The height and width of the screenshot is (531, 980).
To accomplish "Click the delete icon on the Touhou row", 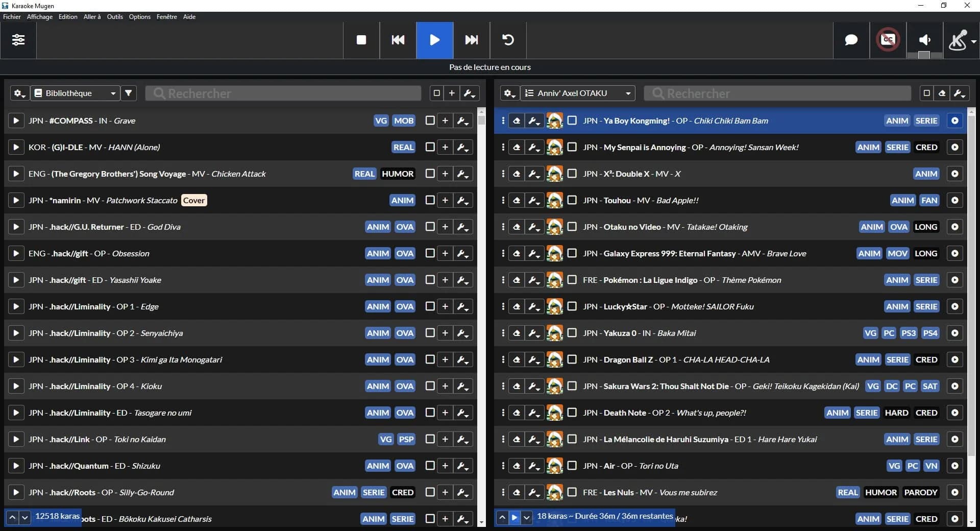I will coord(517,200).
